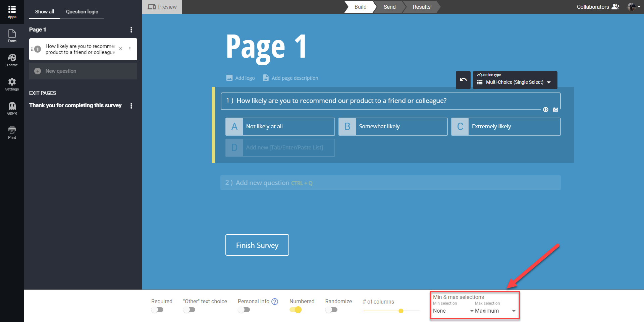The image size is (644, 322).
Task: Click the Finish Survey button
Action: coord(257,245)
